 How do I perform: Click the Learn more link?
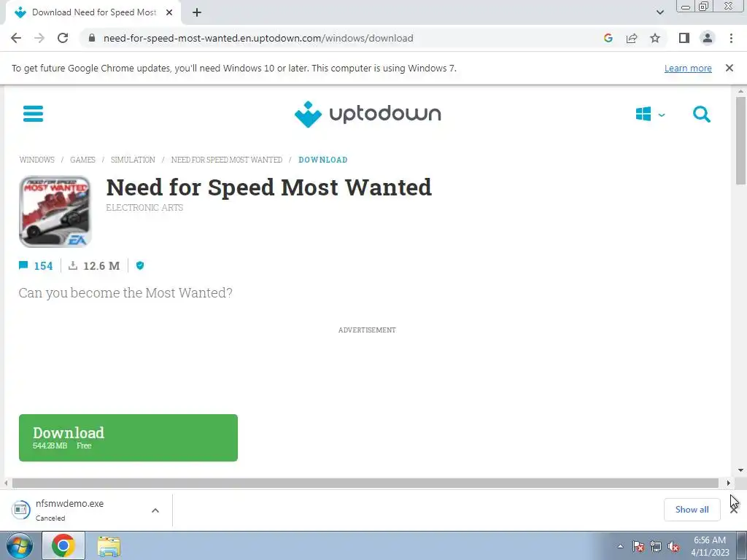point(688,68)
